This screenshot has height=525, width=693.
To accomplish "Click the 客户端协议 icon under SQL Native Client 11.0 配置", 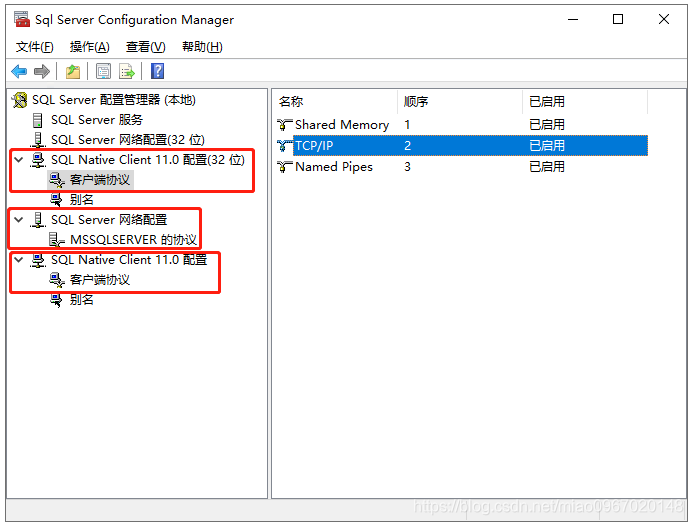I will click(x=57, y=280).
